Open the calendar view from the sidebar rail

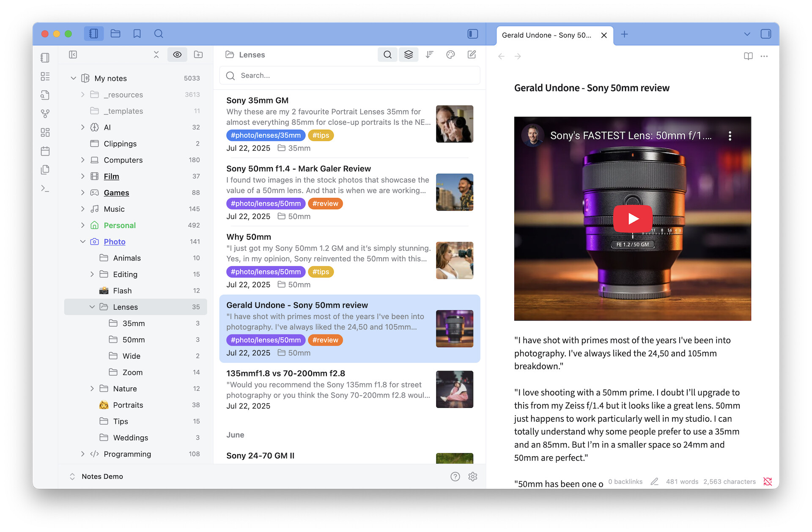coord(45,151)
